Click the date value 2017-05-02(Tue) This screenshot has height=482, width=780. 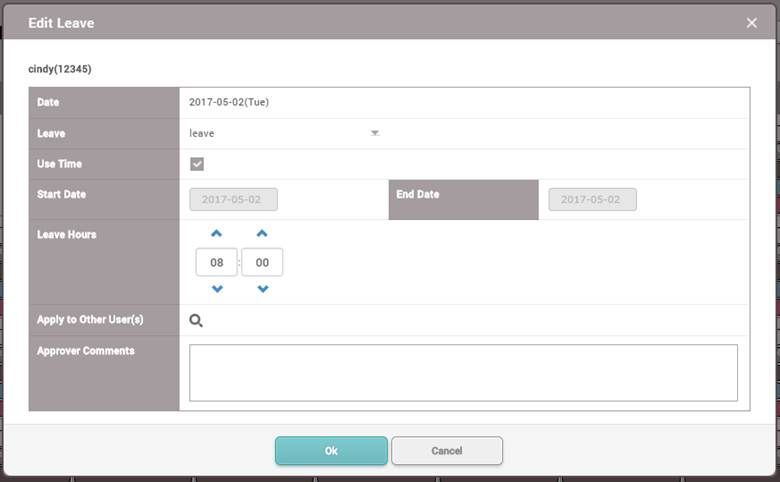[x=229, y=102]
